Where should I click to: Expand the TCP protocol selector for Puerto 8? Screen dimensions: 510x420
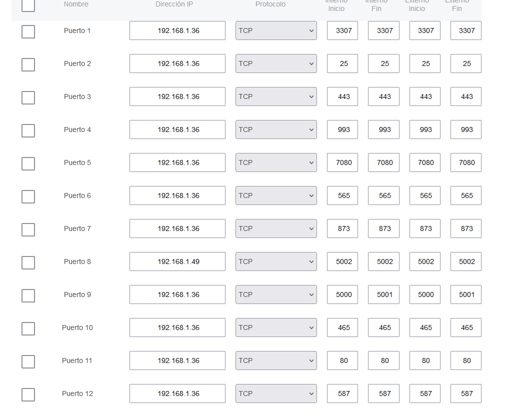(x=276, y=261)
